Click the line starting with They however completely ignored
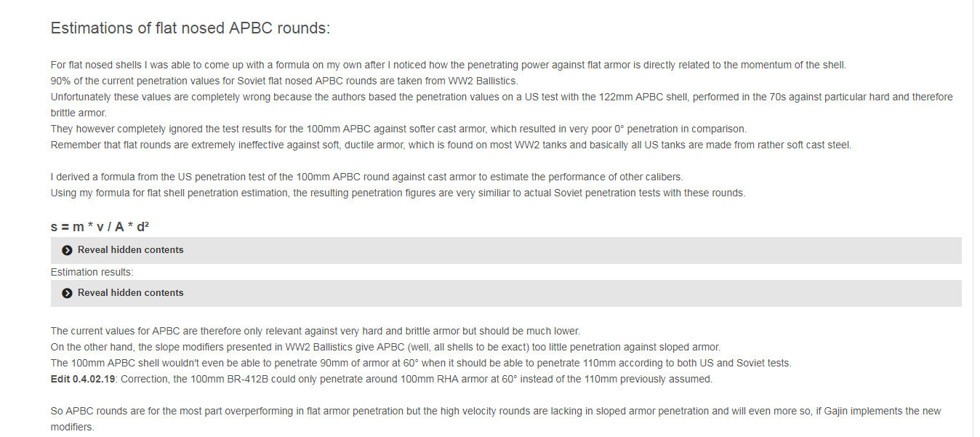Screen dimensions: 980x437 [398, 129]
